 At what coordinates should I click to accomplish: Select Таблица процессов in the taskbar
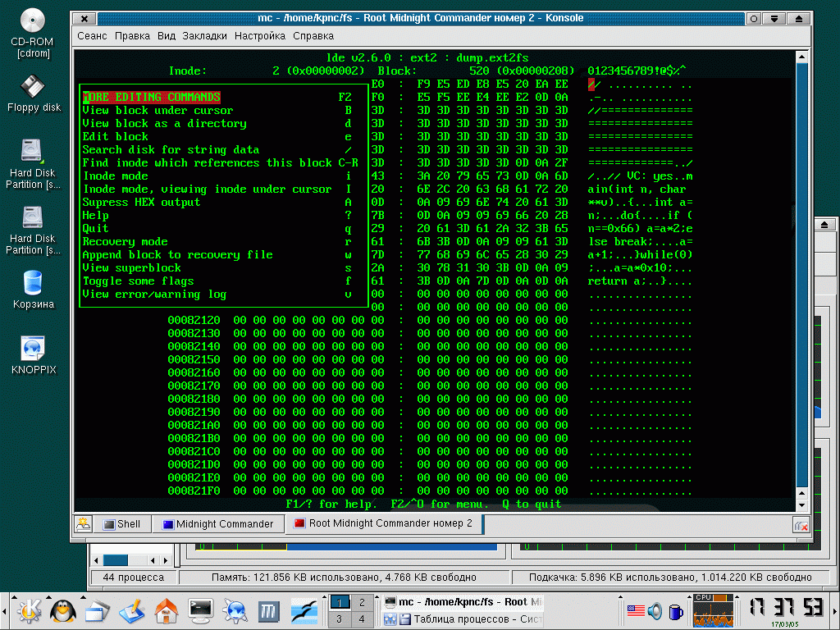463,619
